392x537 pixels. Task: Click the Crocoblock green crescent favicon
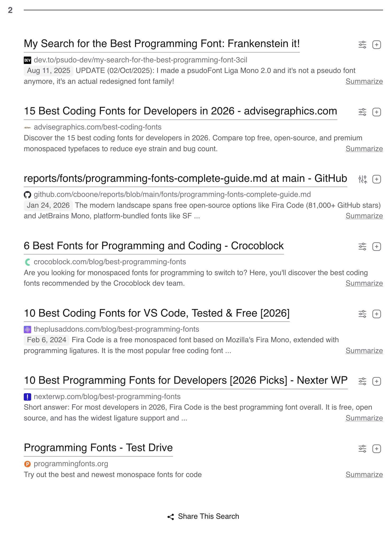pyautogui.click(x=27, y=262)
